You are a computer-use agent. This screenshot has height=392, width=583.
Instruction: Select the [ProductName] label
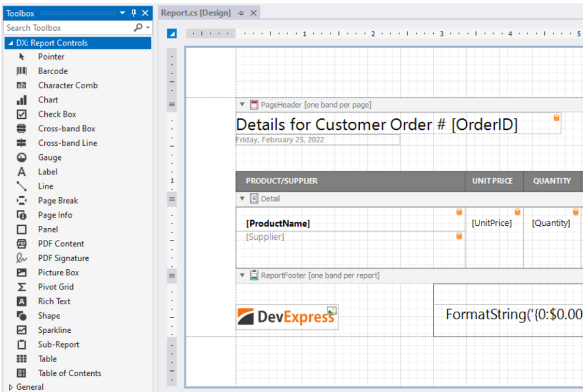(350, 220)
